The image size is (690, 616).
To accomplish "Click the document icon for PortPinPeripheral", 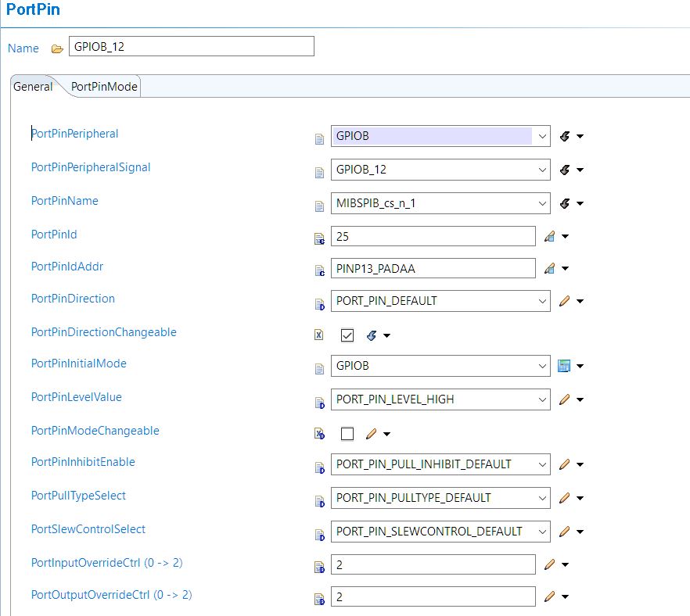I will click(x=319, y=139).
